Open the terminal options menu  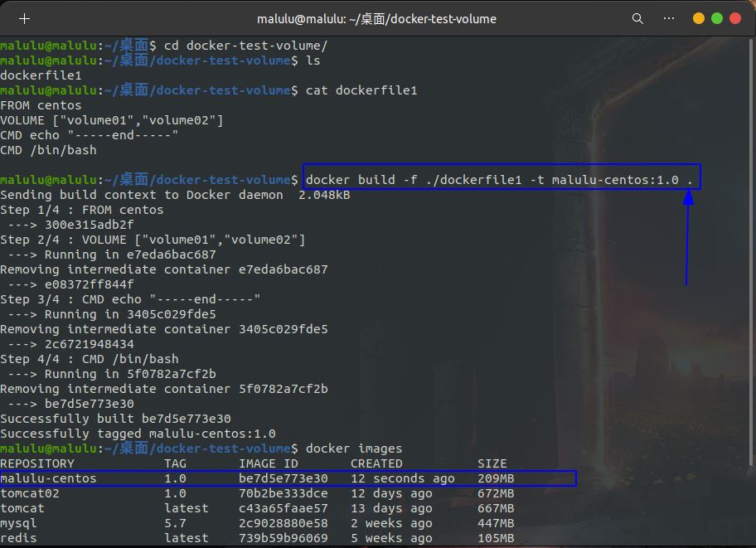pos(668,17)
